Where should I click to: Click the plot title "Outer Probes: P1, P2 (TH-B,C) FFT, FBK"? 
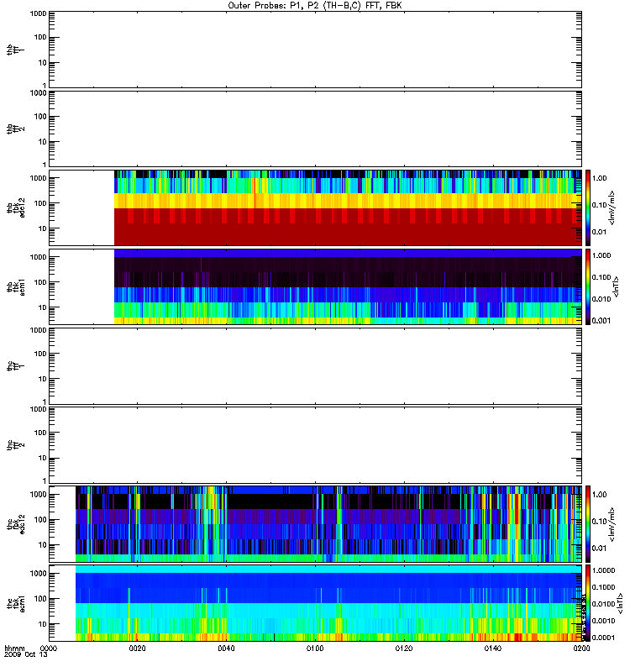(x=315, y=6)
